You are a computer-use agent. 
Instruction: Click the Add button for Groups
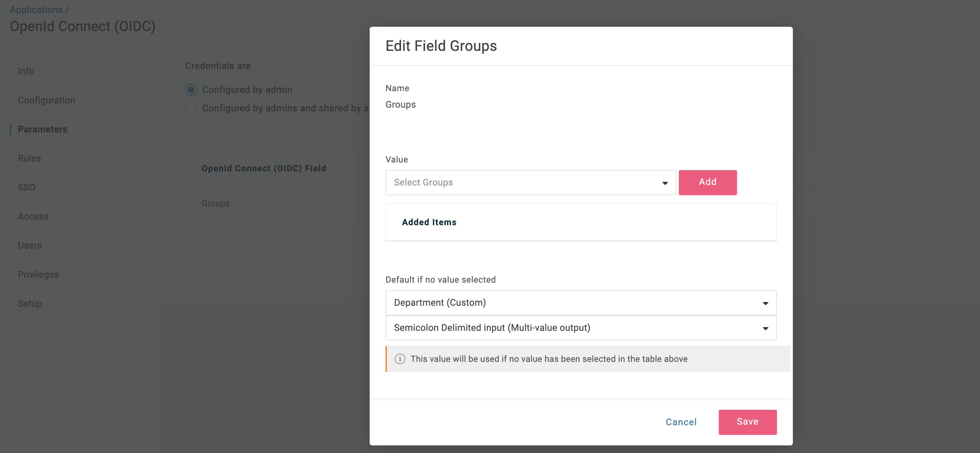[708, 182]
